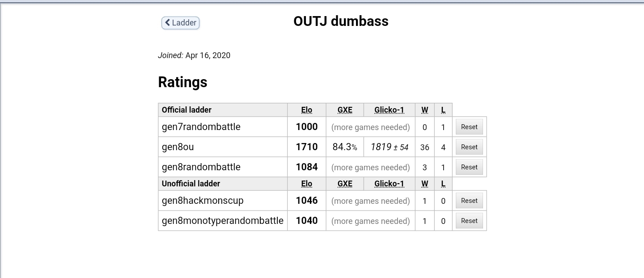The image size is (644, 278).
Task: Click the OUTJ username heading
Action: click(x=341, y=21)
